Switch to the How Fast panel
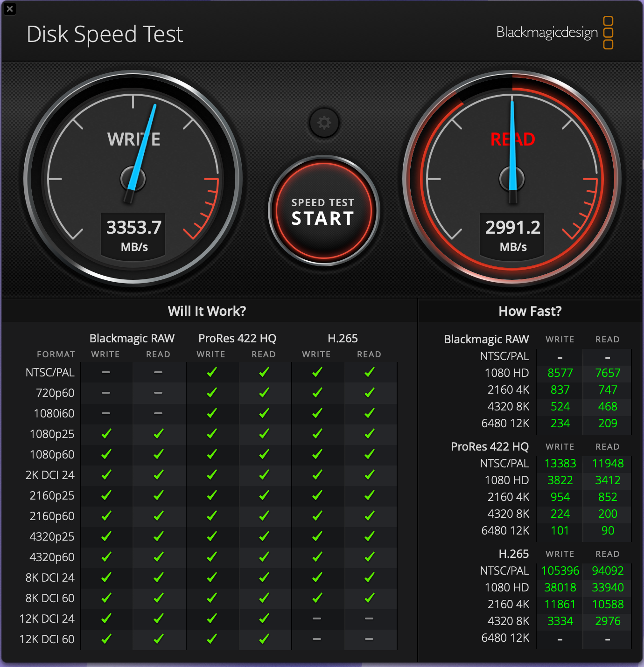The height and width of the screenshot is (667, 644). click(x=530, y=311)
